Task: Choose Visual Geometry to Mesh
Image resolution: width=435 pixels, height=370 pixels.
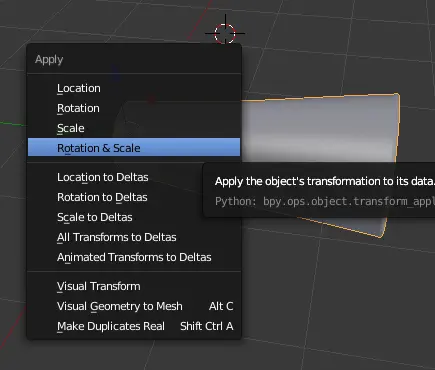Action: 134,306
